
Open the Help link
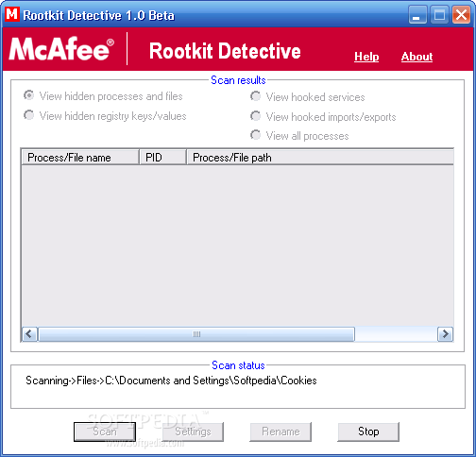366,57
